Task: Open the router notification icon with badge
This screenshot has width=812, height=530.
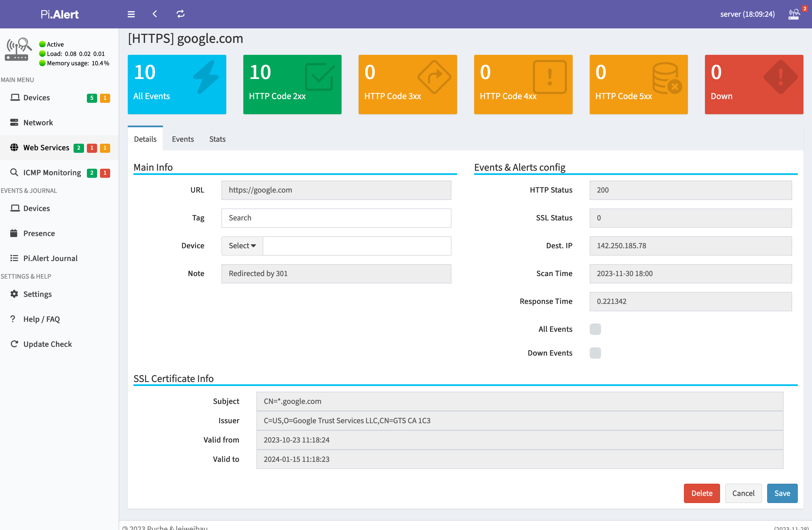Action: tap(794, 14)
